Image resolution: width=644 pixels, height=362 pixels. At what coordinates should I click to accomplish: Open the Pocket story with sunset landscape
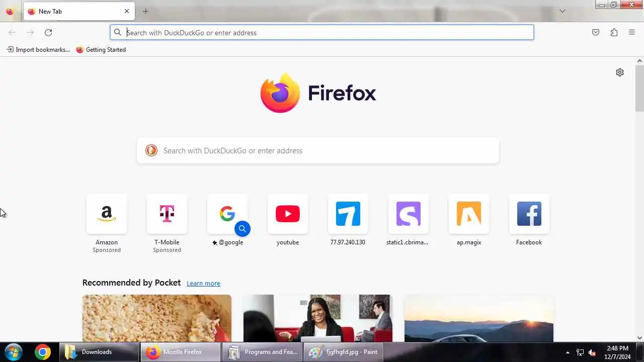pos(479,318)
